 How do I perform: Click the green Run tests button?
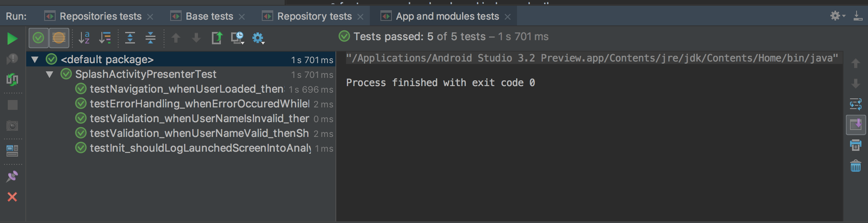(x=12, y=39)
